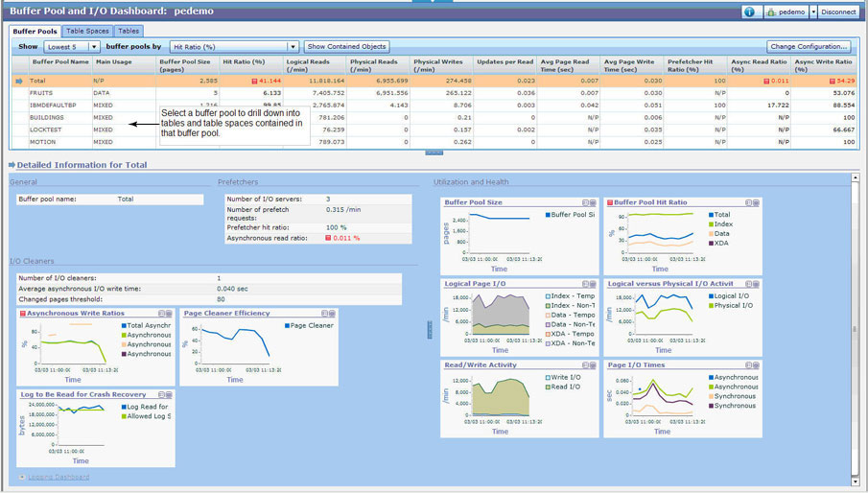This screenshot has height=493, width=868.
Task: Select the BUILDINGS buffer pool row
Action: [434, 117]
